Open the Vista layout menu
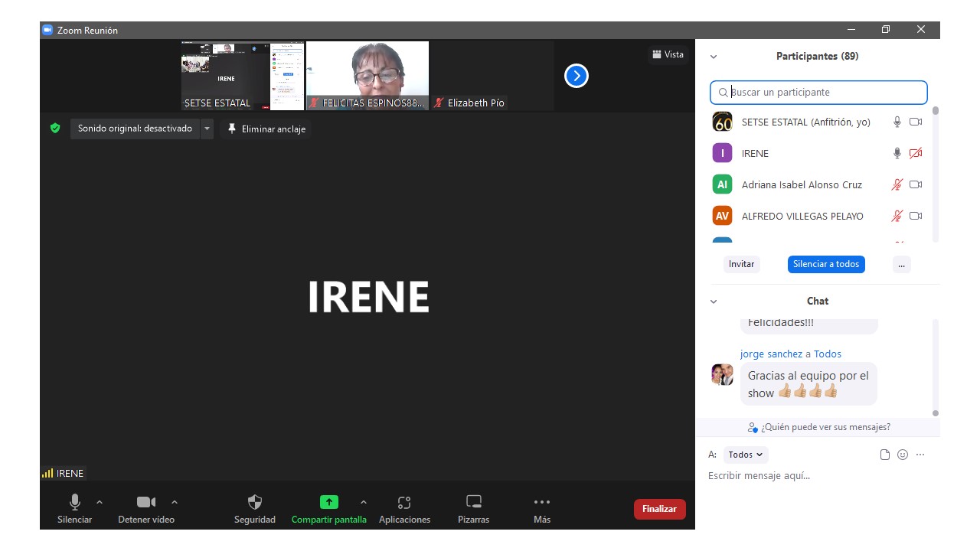The height and width of the screenshot is (551, 980). click(668, 54)
